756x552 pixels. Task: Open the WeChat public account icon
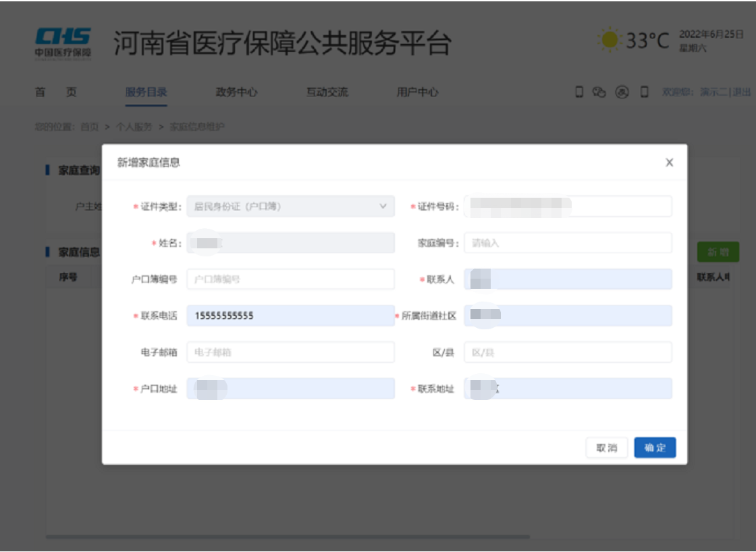click(599, 92)
